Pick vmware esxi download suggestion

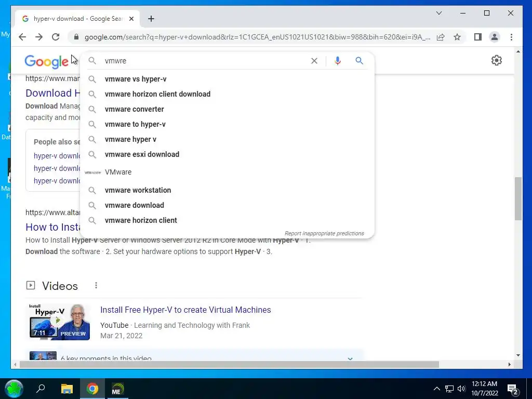click(x=228, y=154)
